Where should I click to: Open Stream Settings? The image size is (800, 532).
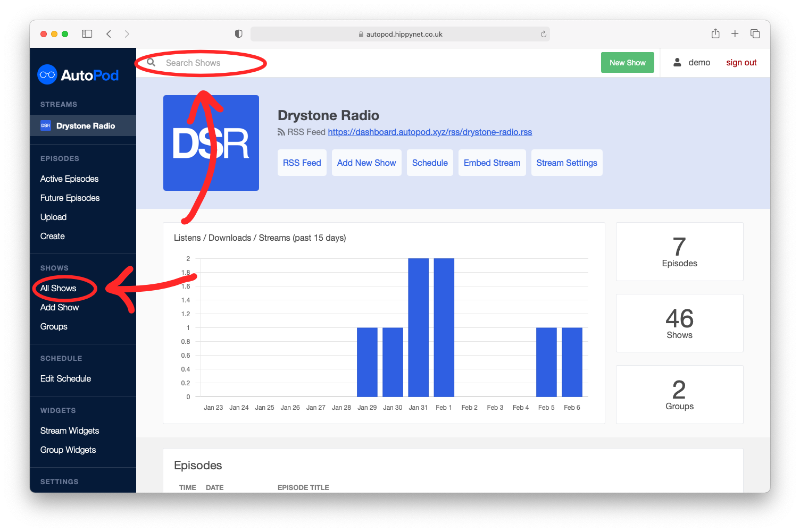pos(566,163)
